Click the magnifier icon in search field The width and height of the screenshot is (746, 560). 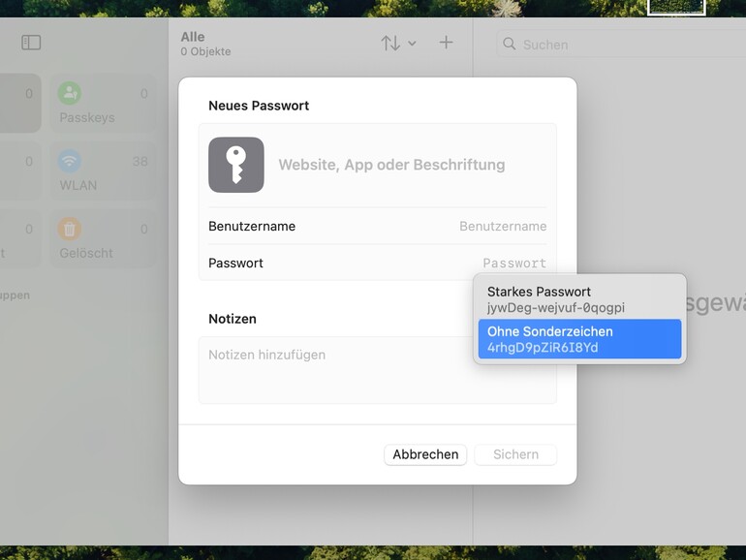pos(509,45)
